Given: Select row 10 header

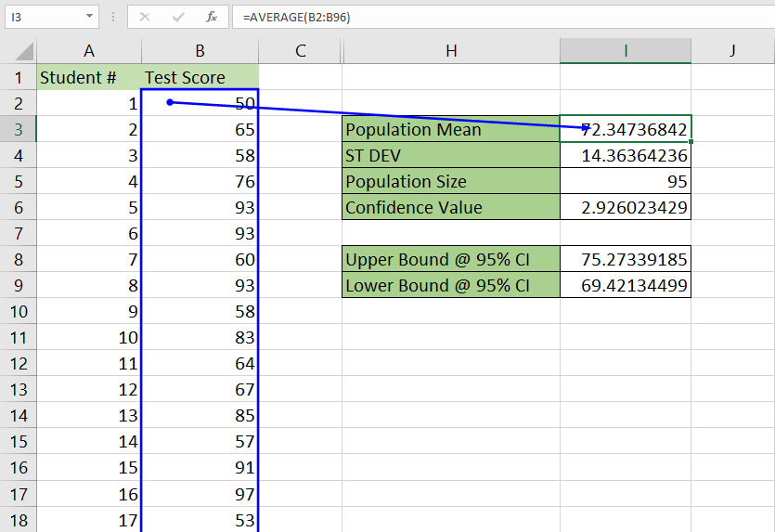Looking at the screenshot, I should [19, 311].
